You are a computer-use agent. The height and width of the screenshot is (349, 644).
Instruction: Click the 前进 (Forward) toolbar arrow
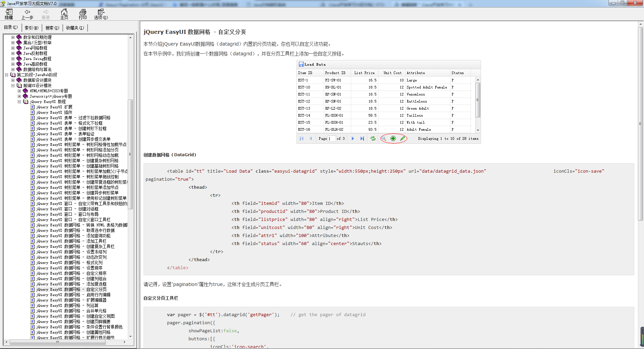point(46,14)
